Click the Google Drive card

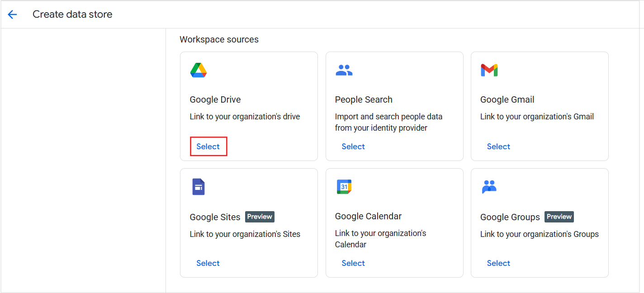[x=249, y=106]
